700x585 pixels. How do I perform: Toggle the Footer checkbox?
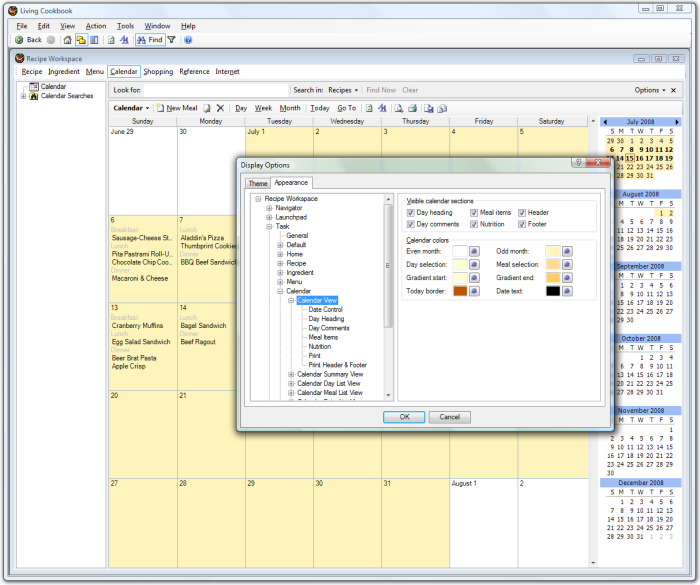pyautogui.click(x=521, y=224)
